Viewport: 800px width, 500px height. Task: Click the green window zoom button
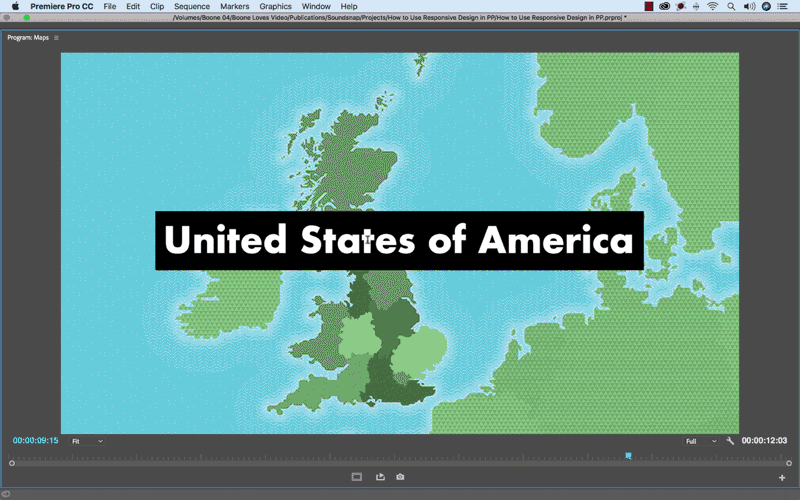[27, 17]
